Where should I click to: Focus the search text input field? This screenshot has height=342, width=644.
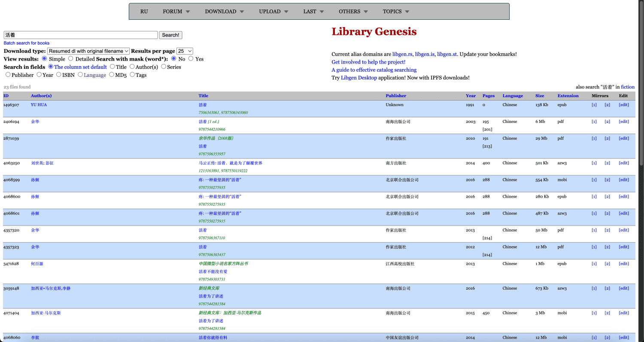tap(81, 35)
